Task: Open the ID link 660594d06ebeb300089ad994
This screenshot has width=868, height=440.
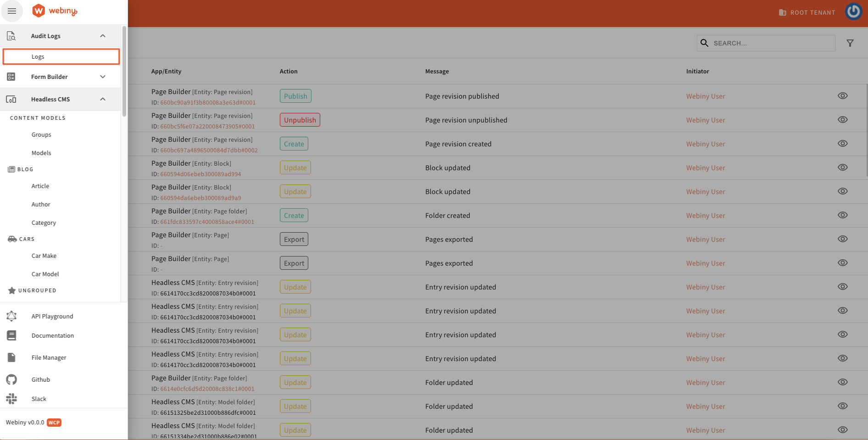Action: pos(200,174)
